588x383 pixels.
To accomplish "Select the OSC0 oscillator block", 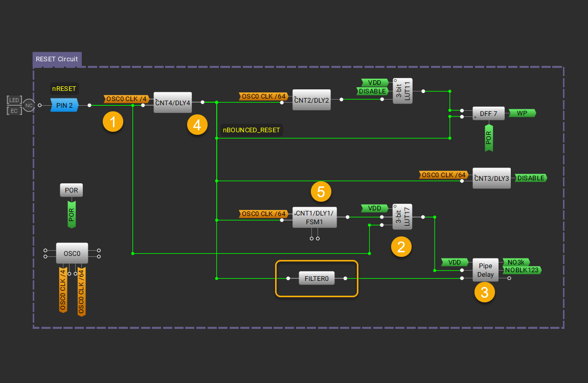I will 72,253.
